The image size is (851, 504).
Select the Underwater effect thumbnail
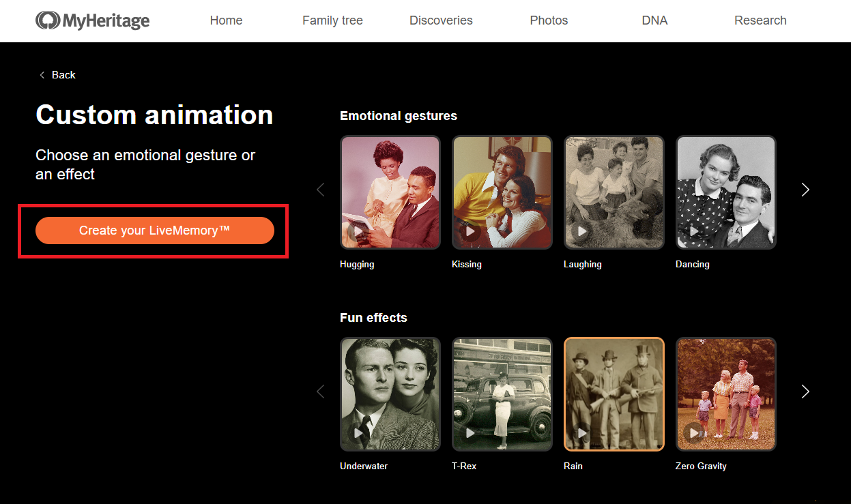[x=390, y=394]
